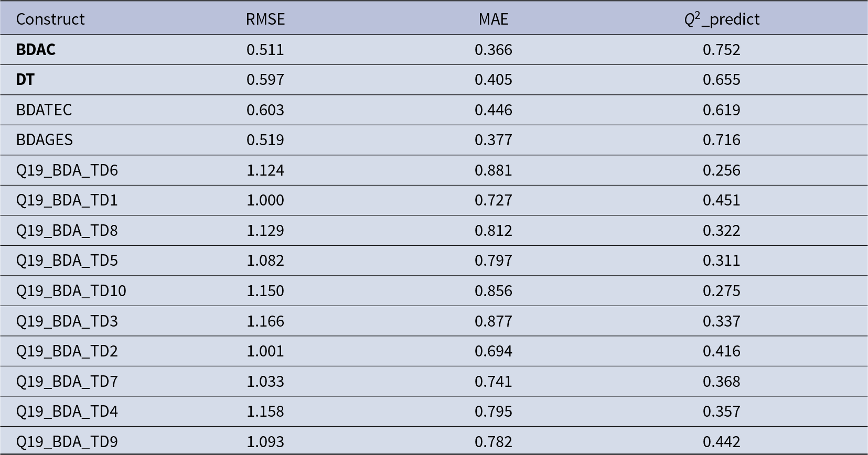Select Q² value 0.337 for TD3
This screenshot has width=868, height=455.
pos(722,321)
